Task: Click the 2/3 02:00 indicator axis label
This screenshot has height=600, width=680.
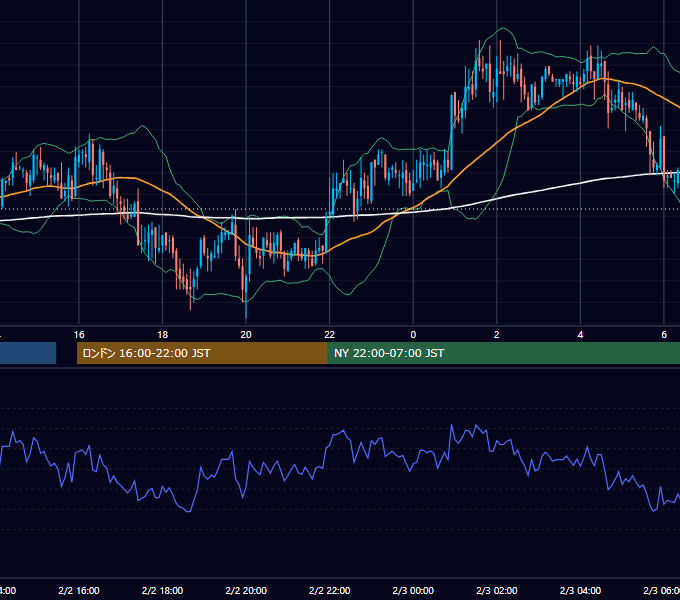Action: (497, 590)
